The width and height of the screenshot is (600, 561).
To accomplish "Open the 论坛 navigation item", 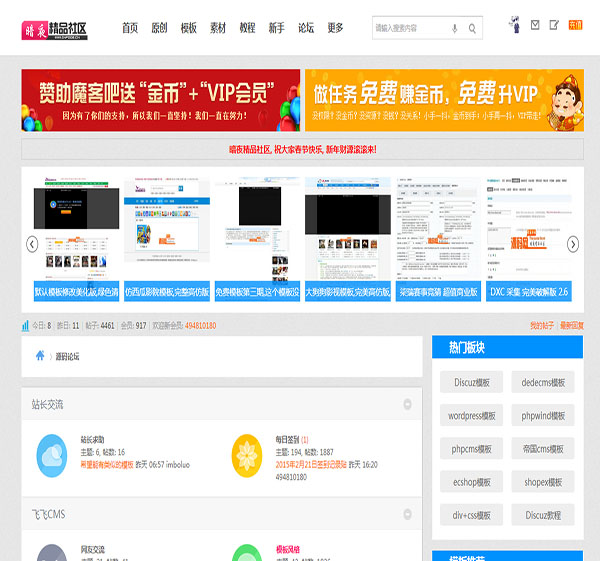I will pyautogui.click(x=306, y=28).
